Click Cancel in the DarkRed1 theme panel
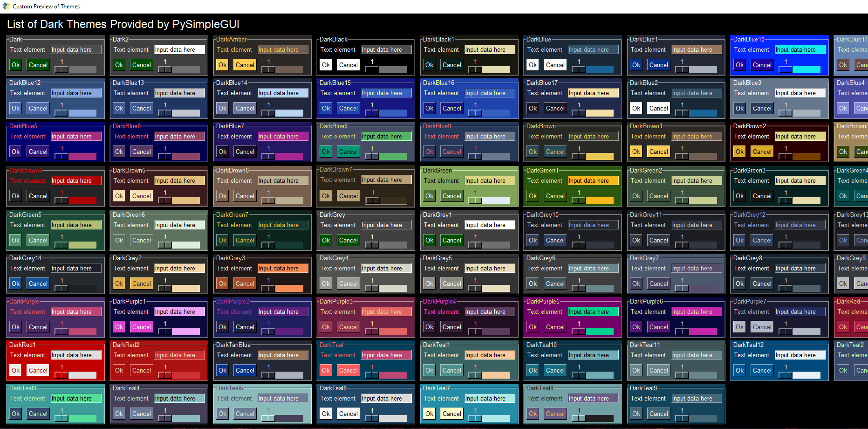The height and width of the screenshot is (429, 868). 38,371
